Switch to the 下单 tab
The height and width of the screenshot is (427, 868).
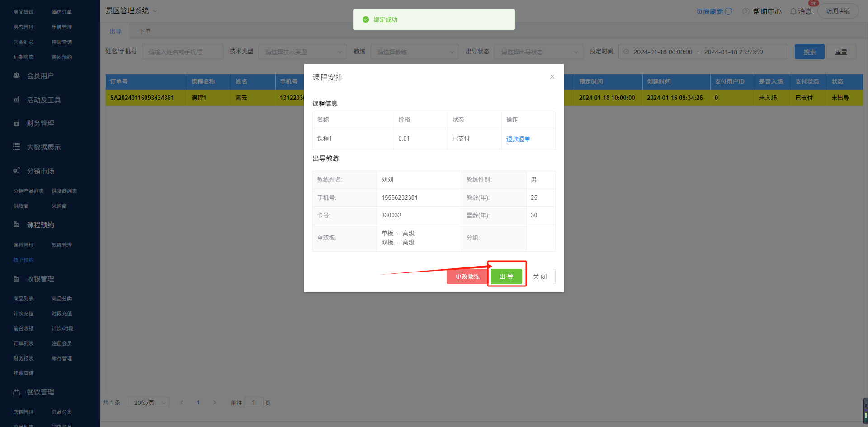[145, 32]
